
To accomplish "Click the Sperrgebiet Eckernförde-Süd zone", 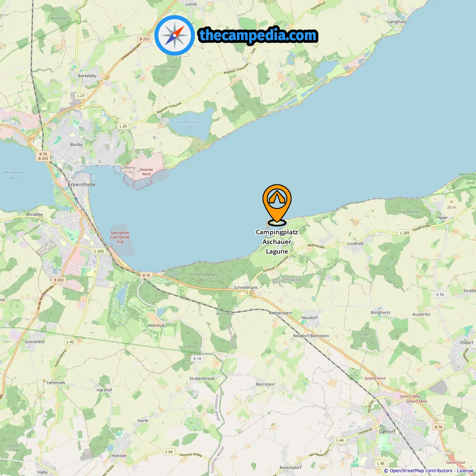I will tap(120, 237).
